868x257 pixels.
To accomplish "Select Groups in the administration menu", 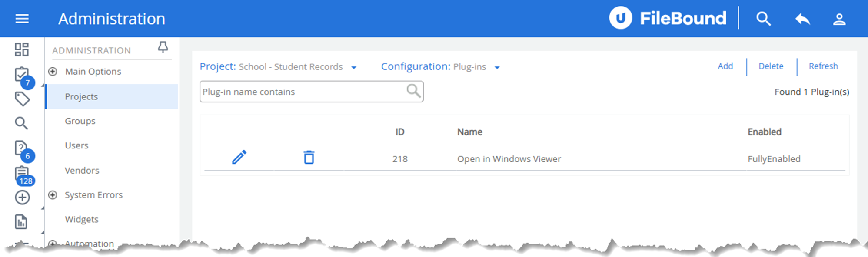I will (80, 121).
